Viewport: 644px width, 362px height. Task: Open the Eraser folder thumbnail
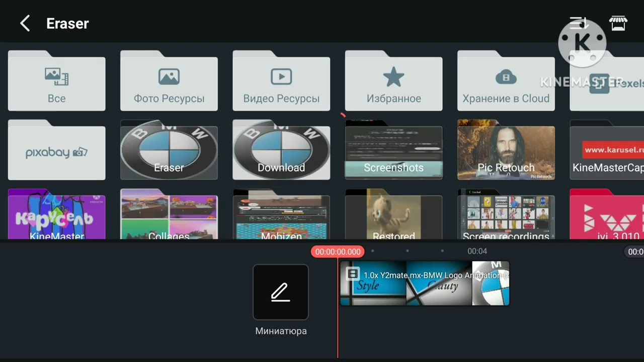(x=169, y=150)
